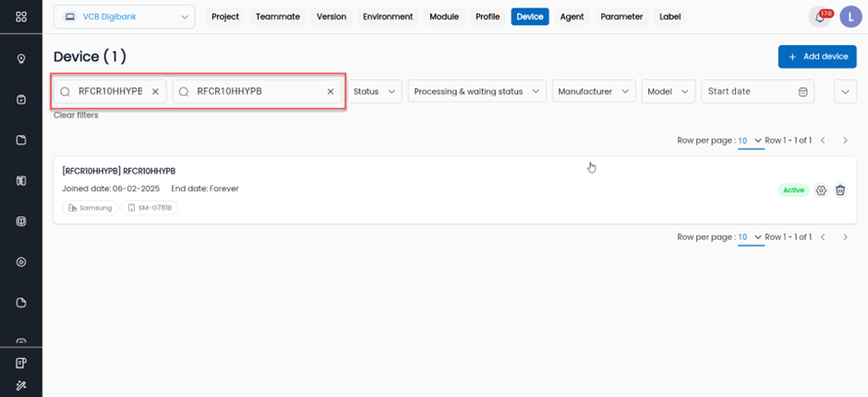Switch to the Environment tab
This screenshot has width=868, height=397.
pos(388,17)
